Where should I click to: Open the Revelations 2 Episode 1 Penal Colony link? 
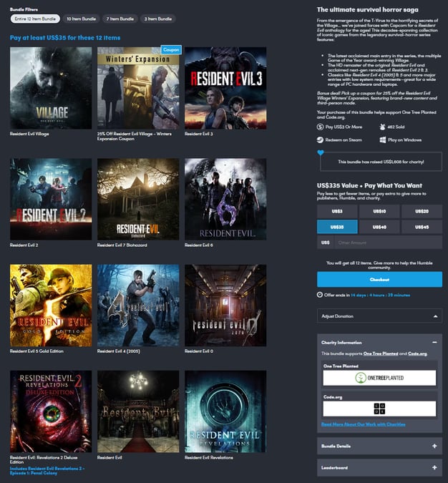(x=47, y=471)
